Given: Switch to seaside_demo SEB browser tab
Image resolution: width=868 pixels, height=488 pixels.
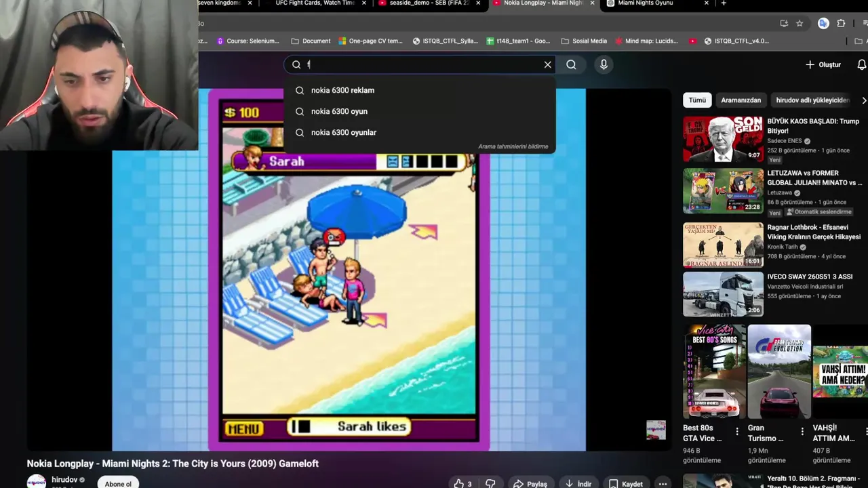Looking at the screenshot, I should (x=430, y=3).
